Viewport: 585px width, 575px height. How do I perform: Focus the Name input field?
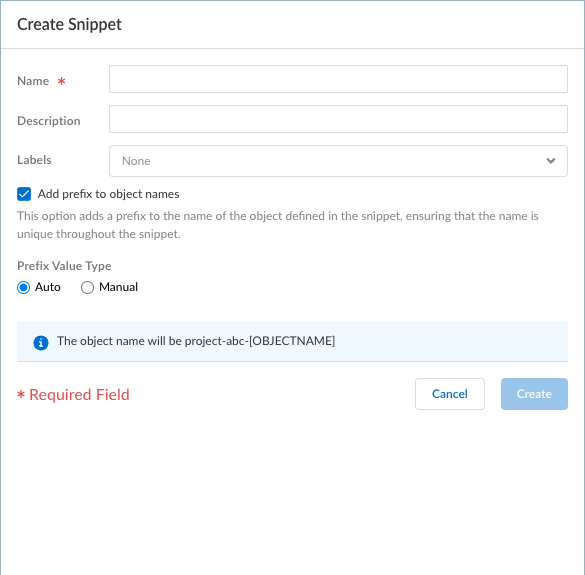[338, 79]
